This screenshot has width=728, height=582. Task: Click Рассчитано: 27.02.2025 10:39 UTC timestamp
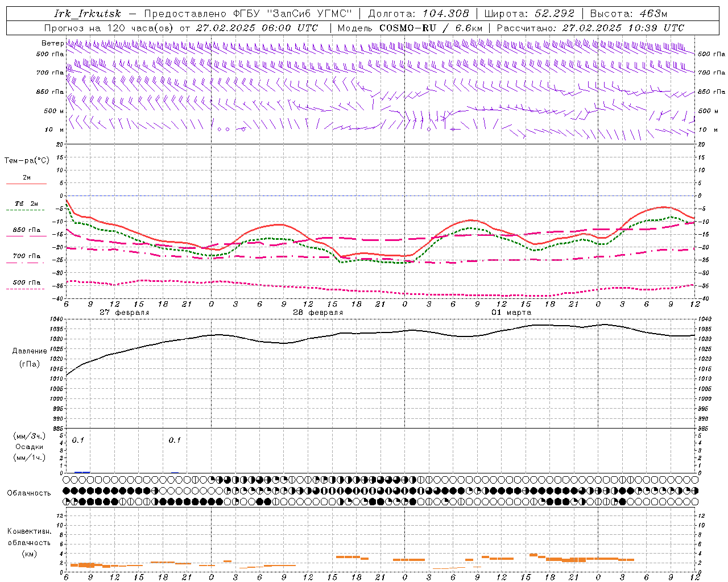click(590, 28)
